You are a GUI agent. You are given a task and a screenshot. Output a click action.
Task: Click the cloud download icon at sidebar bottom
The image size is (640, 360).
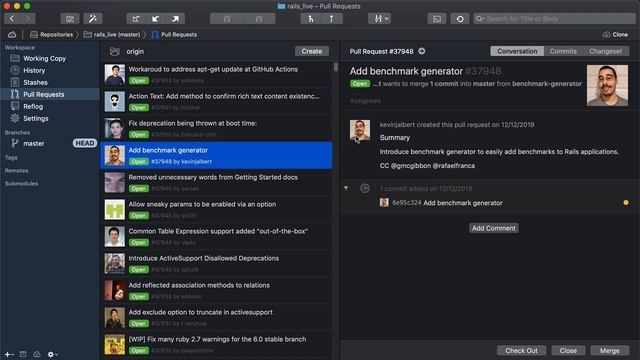tap(37, 354)
